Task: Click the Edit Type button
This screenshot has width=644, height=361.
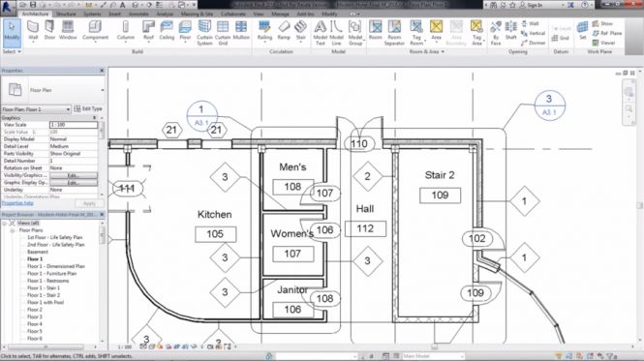Action: (88, 108)
